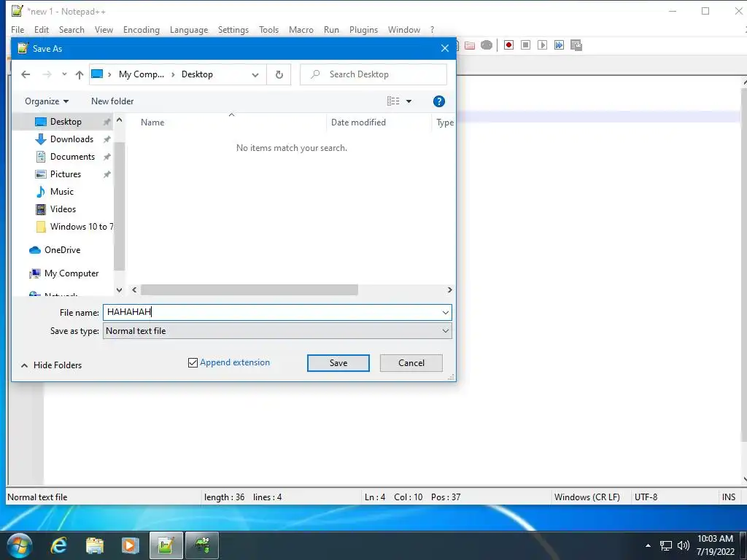The height and width of the screenshot is (560, 747).
Task: Sort by the Name column header
Action: pyautogui.click(x=152, y=122)
